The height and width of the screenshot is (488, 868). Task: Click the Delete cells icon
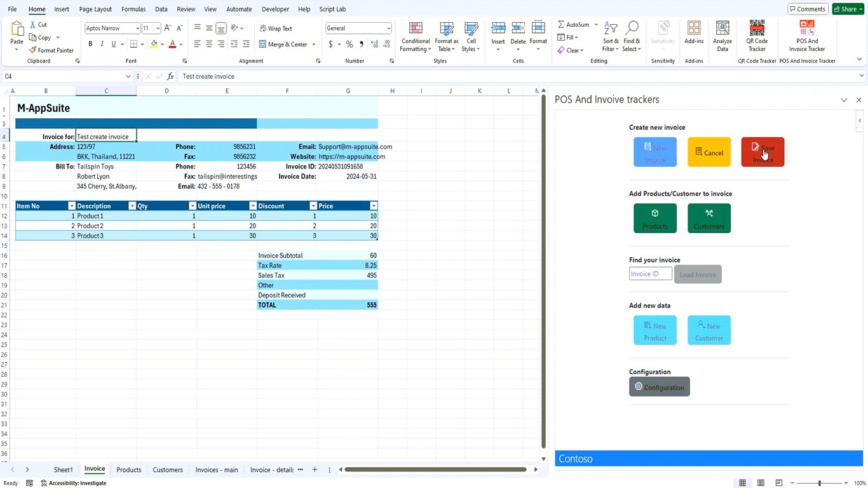click(519, 28)
